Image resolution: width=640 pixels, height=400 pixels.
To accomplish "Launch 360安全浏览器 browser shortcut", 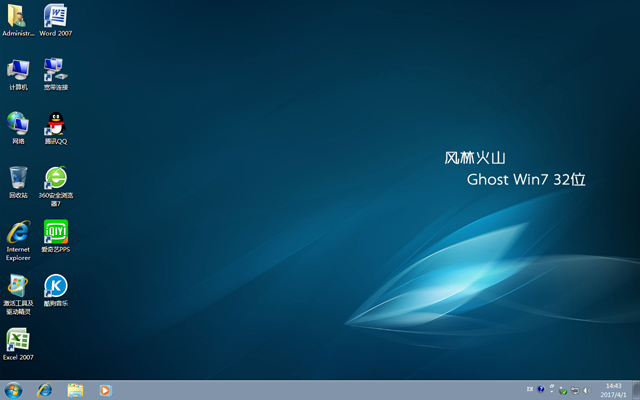I will point(55,178).
